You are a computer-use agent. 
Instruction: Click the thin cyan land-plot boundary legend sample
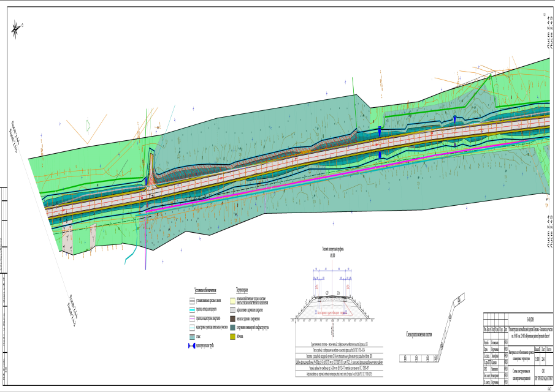191,328
